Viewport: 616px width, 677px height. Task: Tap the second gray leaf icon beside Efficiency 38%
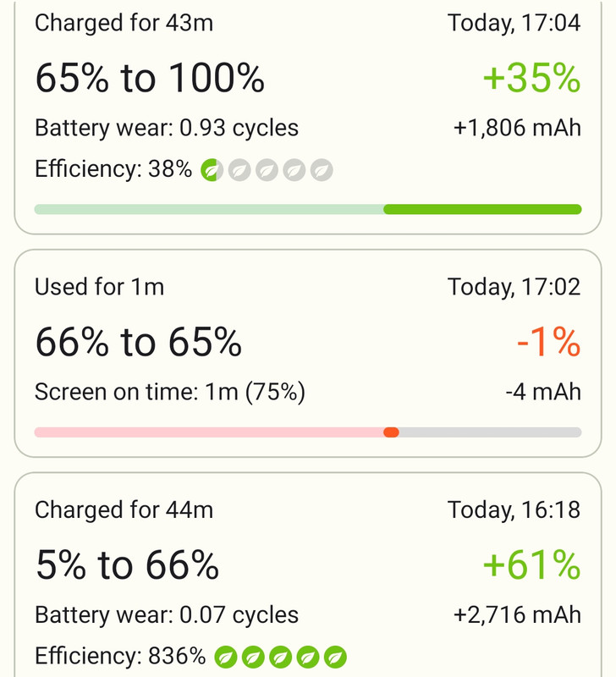[x=267, y=170]
